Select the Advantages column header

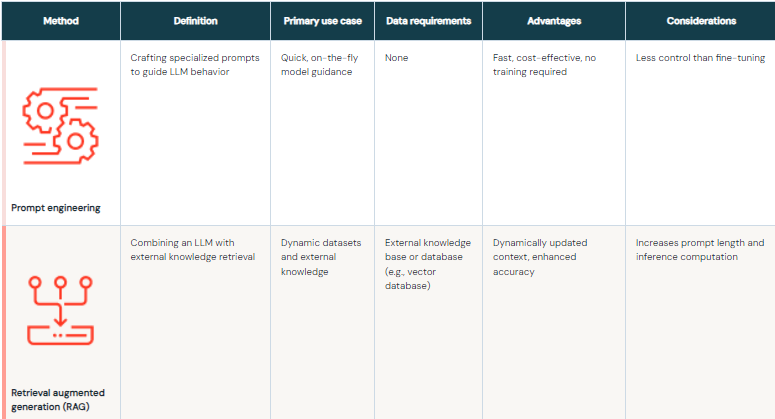[x=553, y=21]
